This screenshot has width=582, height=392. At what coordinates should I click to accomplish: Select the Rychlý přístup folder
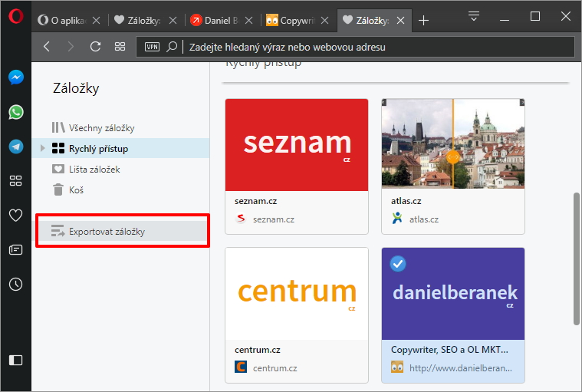point(120,149)
